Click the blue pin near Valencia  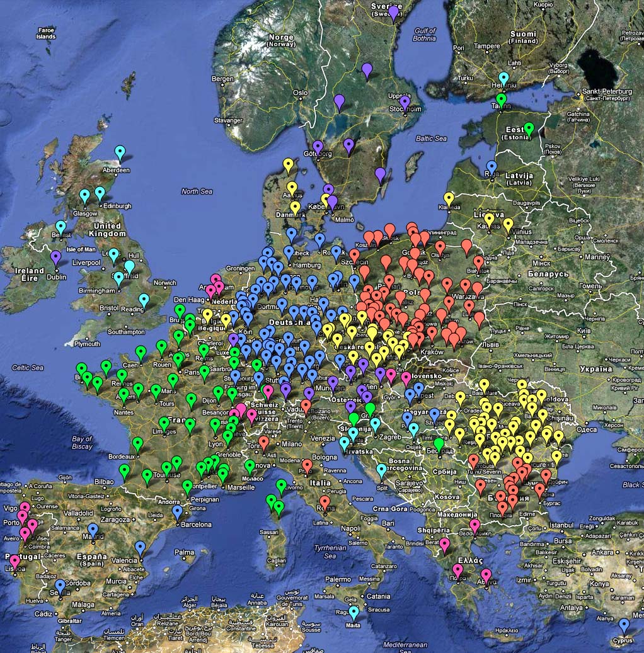[140, 548]
